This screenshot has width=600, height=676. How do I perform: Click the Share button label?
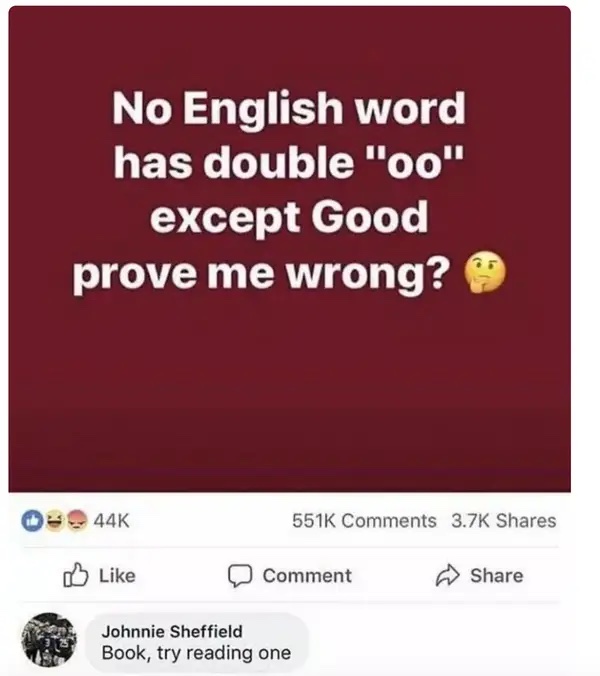(497, 576)
